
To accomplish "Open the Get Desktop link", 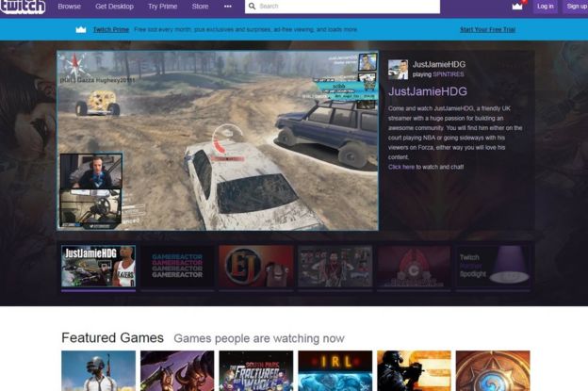I will (x=114, y=7).
